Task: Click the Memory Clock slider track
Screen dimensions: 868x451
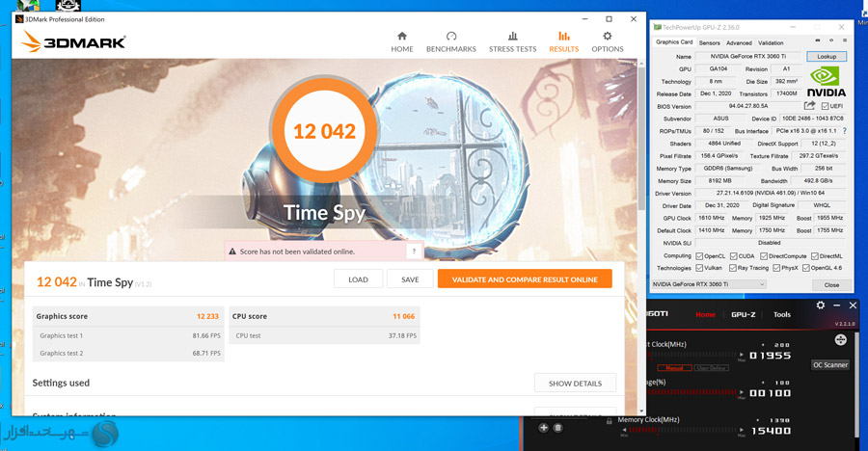Action: 683,430
